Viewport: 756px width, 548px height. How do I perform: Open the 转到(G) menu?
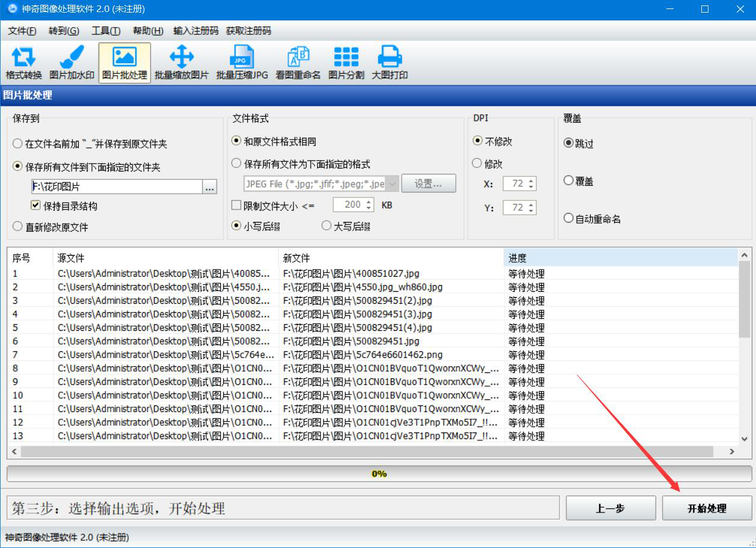click(64, 31)
